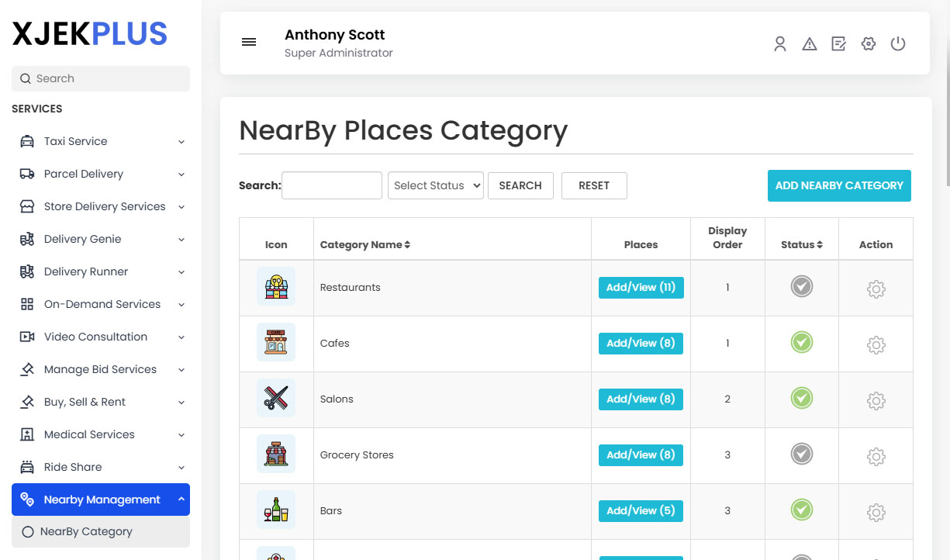Open Add/View places for Bars
Screen dimensions: 950x560
click(641, 510)
